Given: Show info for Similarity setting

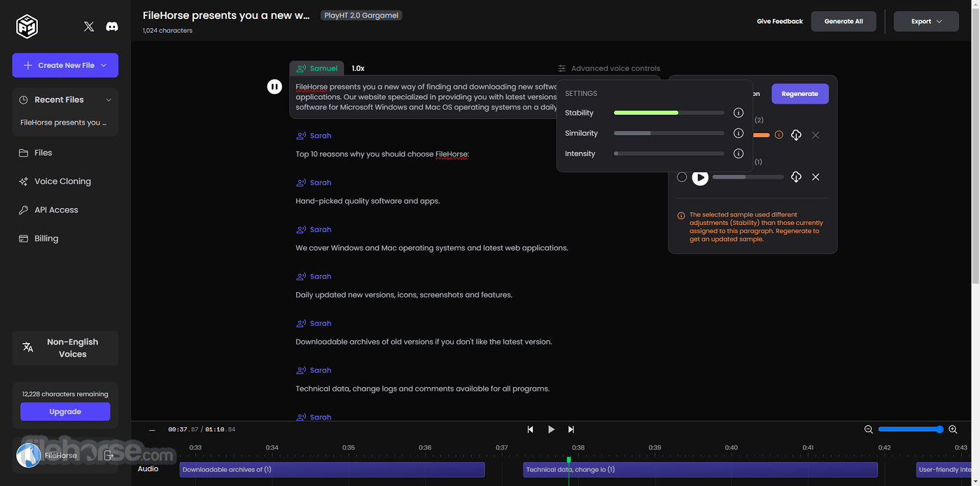Looking at the screenshot, I should [x=738, y=133].
